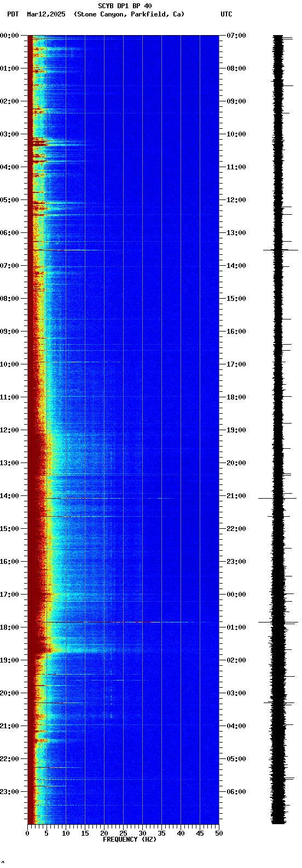This screenshot has height=868, width=302.
Task: Click the '01:00' PDT time label
Action: point(8,68)
